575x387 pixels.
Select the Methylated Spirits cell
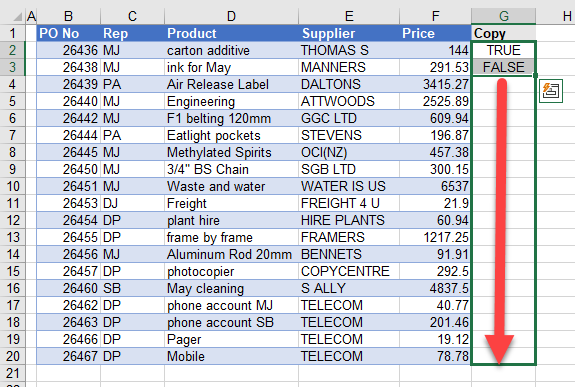pyautogui.click(x=231, y=152)
